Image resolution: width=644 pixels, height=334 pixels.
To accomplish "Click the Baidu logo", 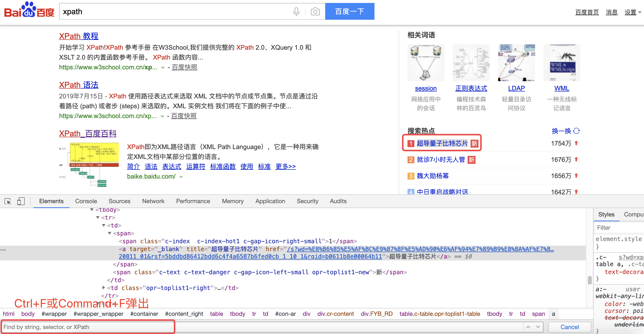I will click(29, 11).
